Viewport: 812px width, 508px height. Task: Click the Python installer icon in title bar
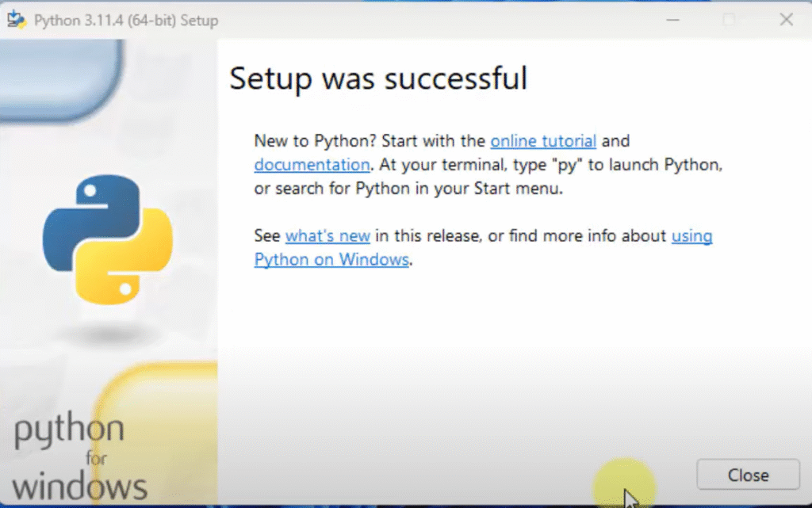coord(17,20)
